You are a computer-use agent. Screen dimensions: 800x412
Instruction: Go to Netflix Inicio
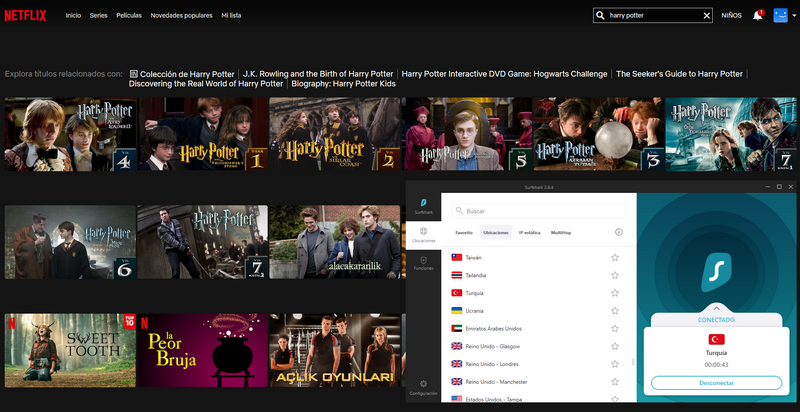73,16
